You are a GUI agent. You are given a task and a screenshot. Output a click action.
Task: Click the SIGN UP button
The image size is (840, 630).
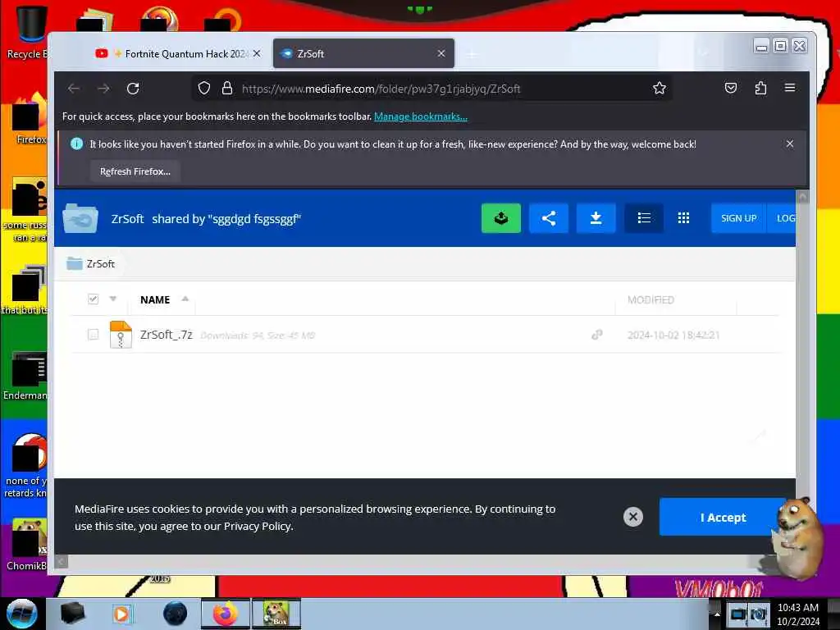pyautogui.click(x=739, y=218)
